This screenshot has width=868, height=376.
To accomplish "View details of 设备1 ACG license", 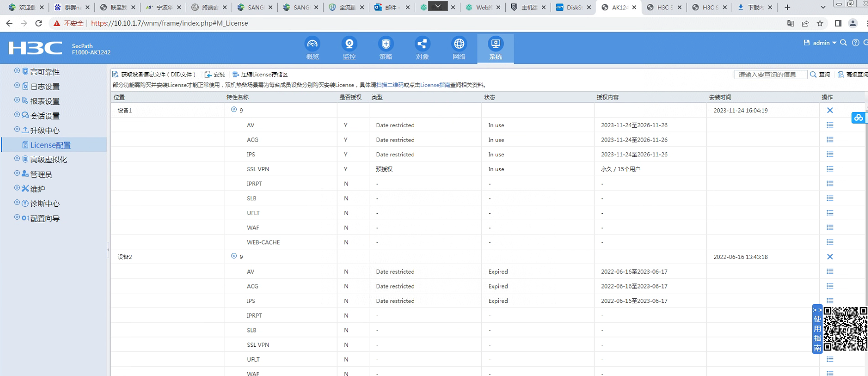I will pos(830,140).
